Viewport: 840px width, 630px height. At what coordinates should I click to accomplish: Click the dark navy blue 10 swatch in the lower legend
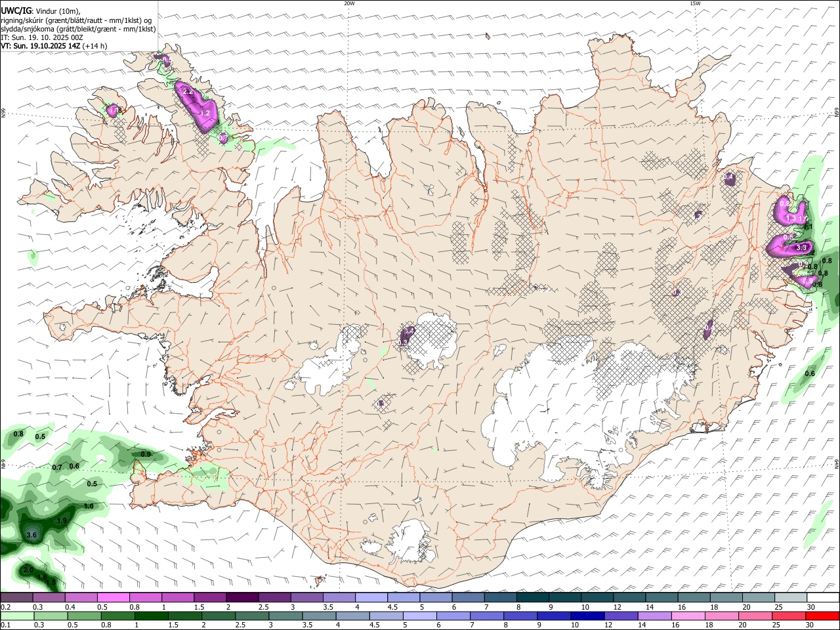(x=587, y=616)
